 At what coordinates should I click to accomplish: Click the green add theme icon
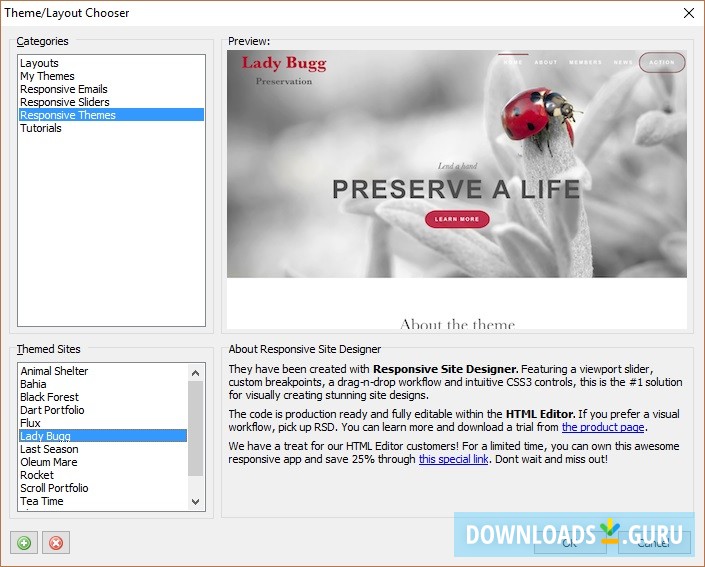(x=24, y=543)
